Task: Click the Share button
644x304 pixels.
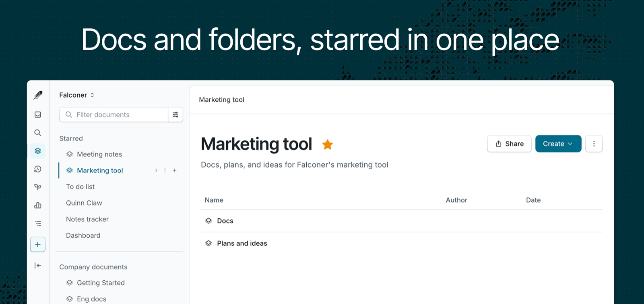Action: click(509, 144)
